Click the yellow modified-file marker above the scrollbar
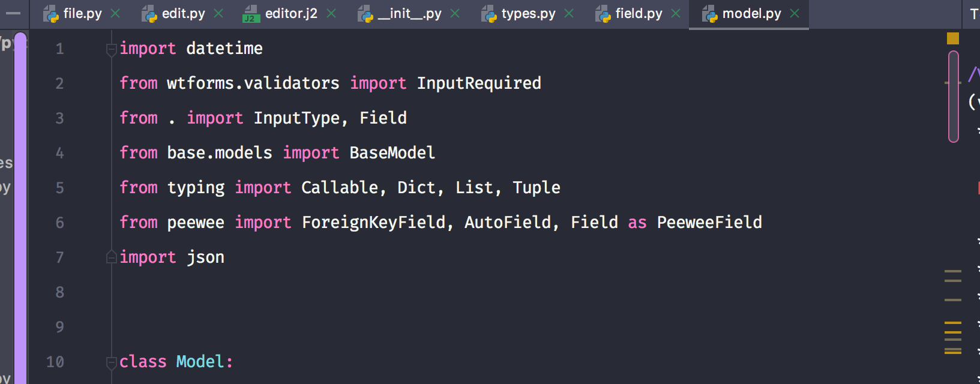The image size is (980, 384). click(x=954, y=37)
